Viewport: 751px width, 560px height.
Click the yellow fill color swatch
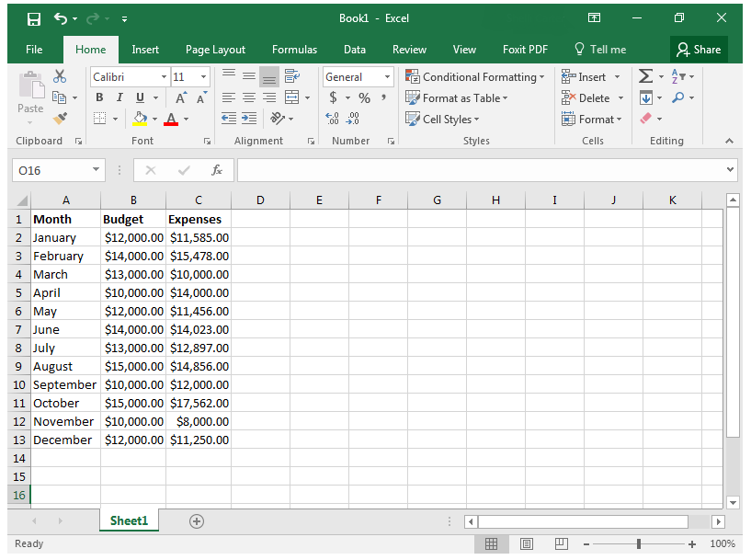(140, 119)
